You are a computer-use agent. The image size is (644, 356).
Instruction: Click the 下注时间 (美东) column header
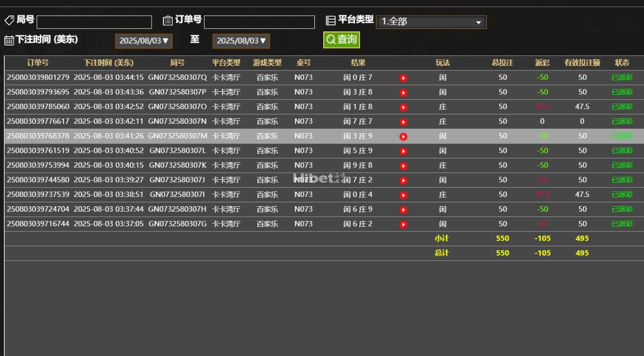[108, 63]
